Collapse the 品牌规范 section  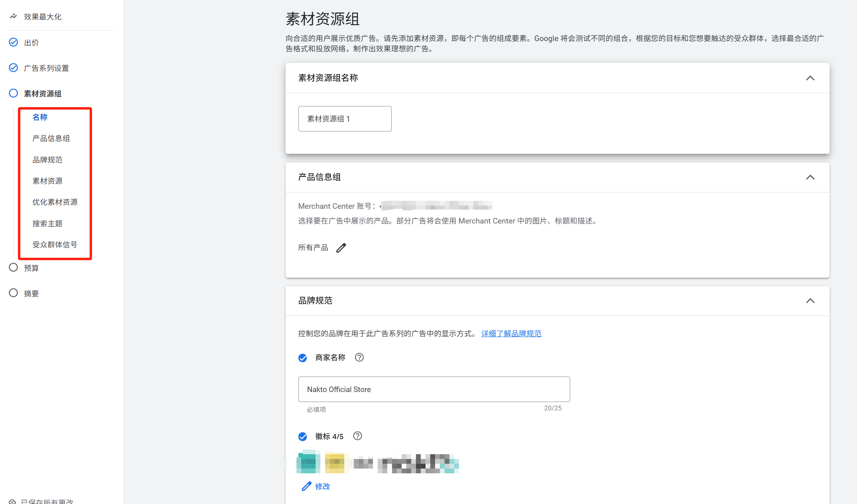pos(810,301)
